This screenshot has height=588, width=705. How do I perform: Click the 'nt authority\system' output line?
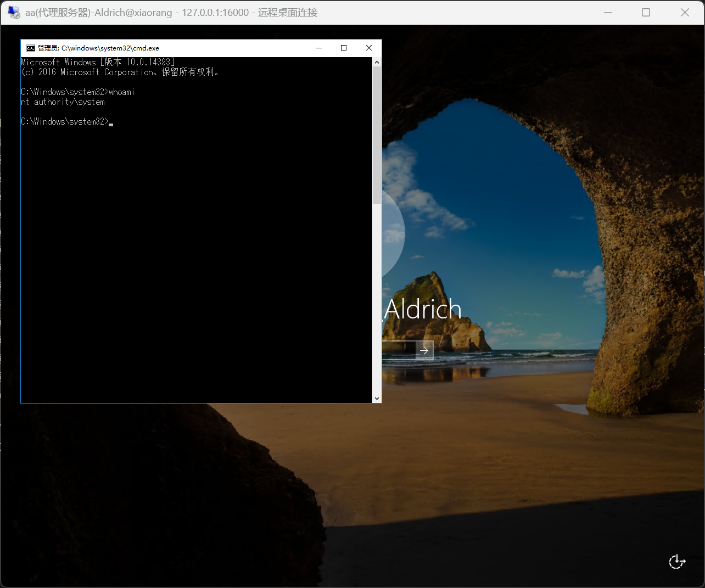tap(63, 102)
